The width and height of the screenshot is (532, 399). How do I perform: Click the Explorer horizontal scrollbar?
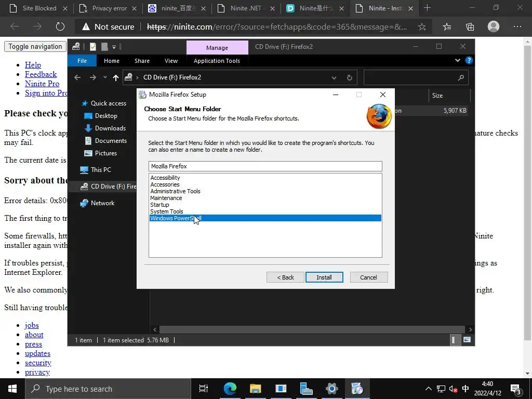[x=312, y=329]
